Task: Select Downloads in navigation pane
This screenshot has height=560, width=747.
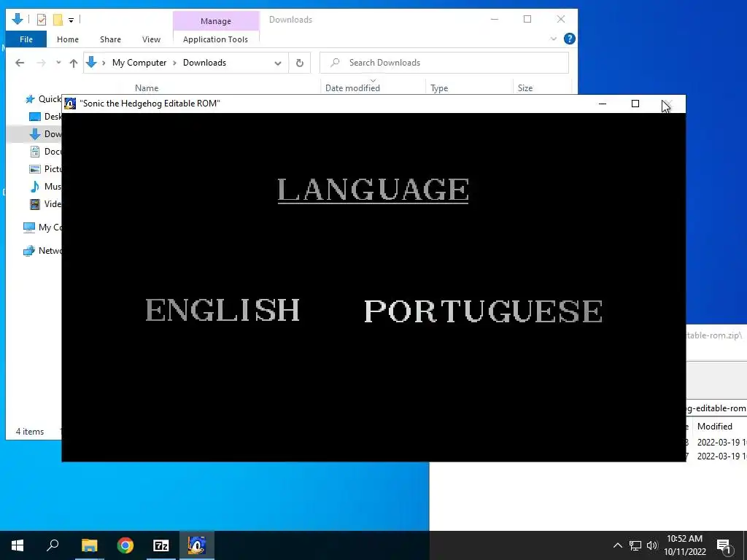Action: click(x=45, y=134)
